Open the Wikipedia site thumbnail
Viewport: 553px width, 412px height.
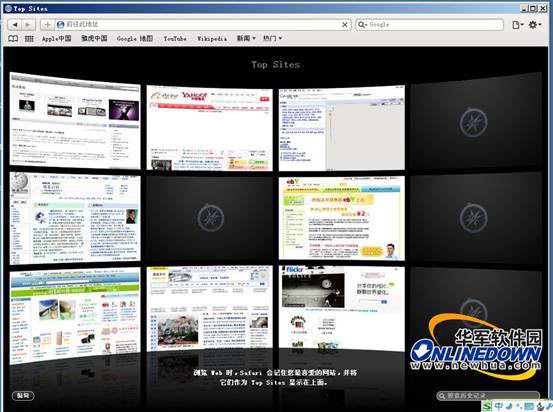[x=75, y=218]
